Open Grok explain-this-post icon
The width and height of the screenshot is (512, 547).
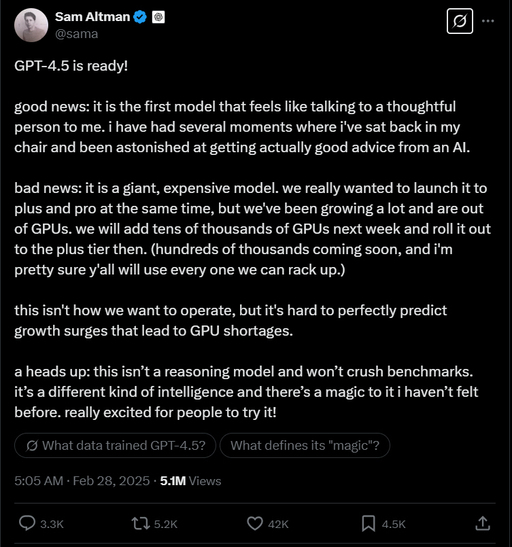[460, 21]
